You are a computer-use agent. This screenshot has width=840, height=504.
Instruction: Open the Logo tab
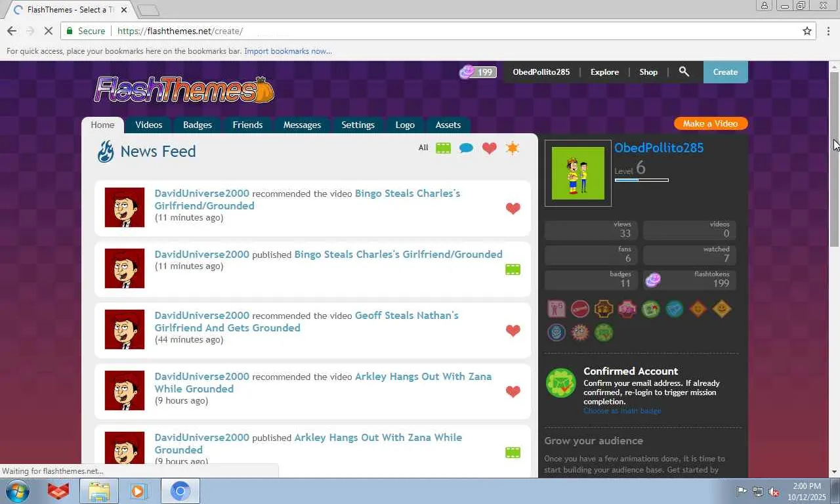pyautogui.click(x=405, y=125)
